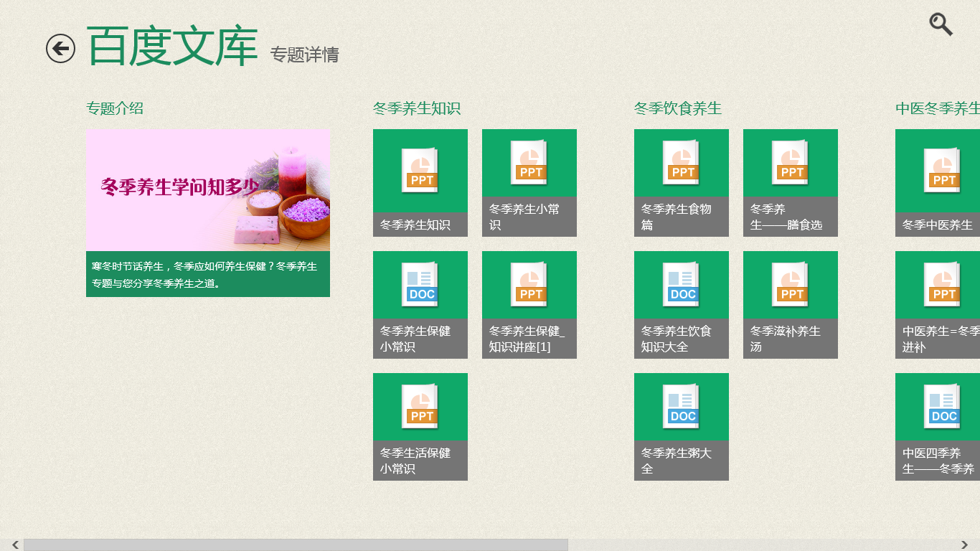Click the tile caption 冬季养生粥大全
This screenshot has width=980, height=551.
pos(677,461)
